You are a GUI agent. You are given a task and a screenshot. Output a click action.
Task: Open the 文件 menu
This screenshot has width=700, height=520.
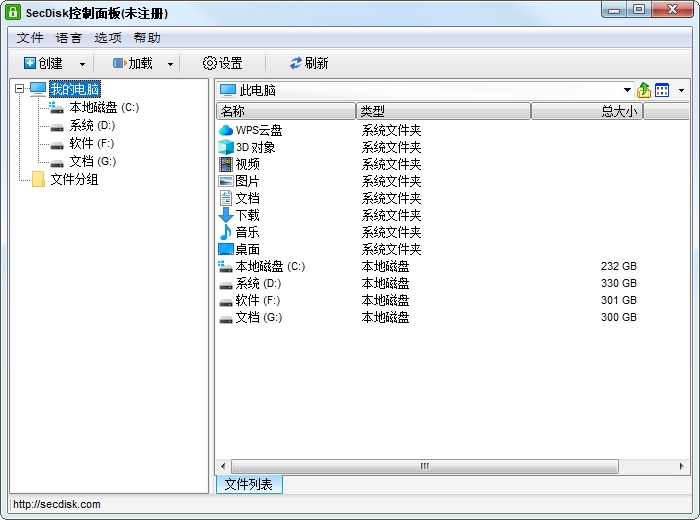(x=30, y=38)
